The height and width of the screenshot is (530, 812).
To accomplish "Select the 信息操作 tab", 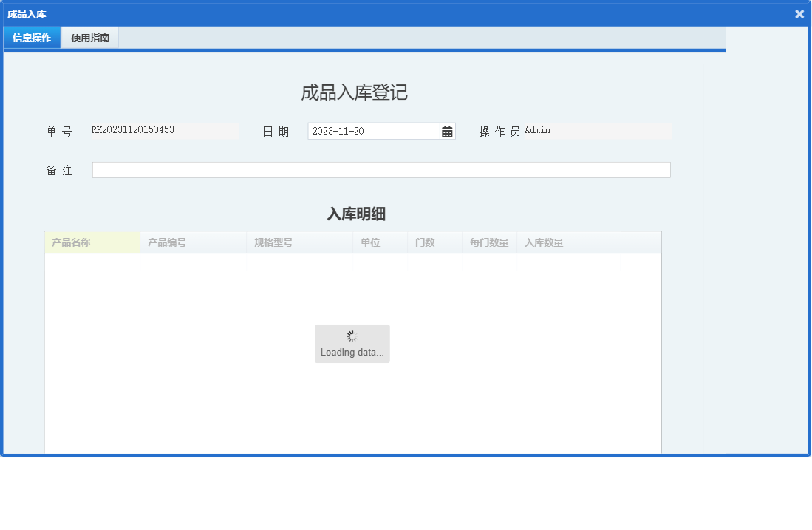I will pos(31,37).
